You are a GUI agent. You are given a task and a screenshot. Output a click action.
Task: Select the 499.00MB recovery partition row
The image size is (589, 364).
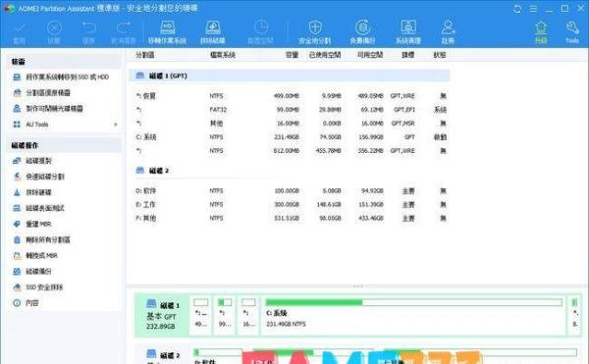(x=290, y=96)
